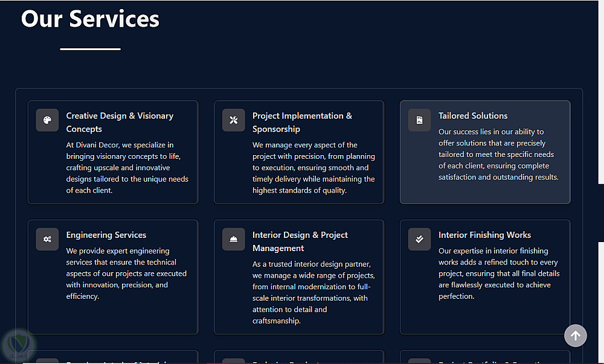This screenshot has height=364, width=604.
Task: Open the Engineering Services title
Action: coord(106,235)
